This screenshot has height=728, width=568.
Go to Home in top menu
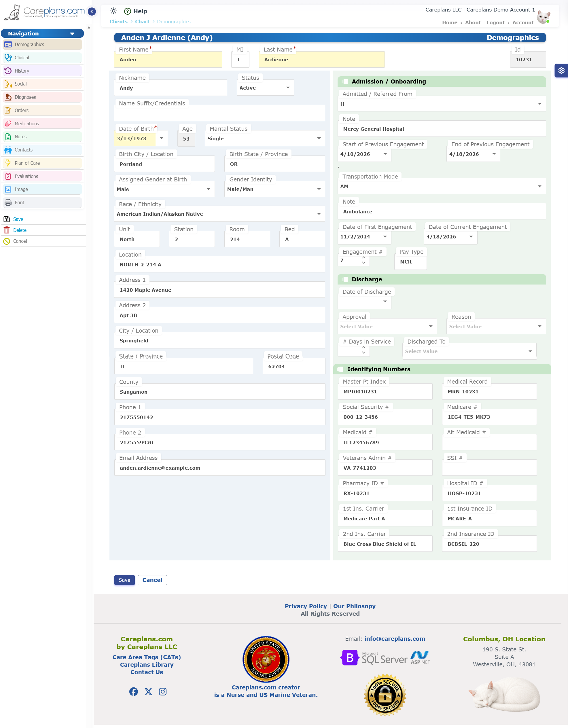coord(450,22)
